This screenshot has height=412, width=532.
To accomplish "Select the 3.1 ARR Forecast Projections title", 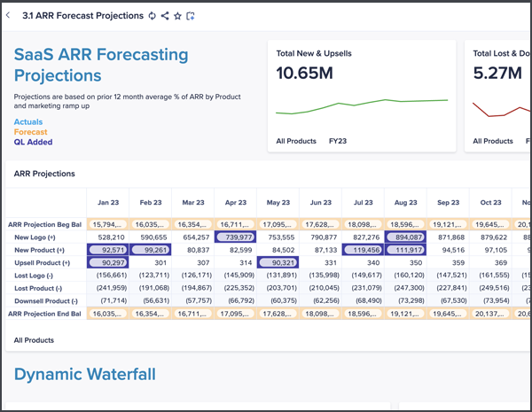I will (x=82, y=16).
